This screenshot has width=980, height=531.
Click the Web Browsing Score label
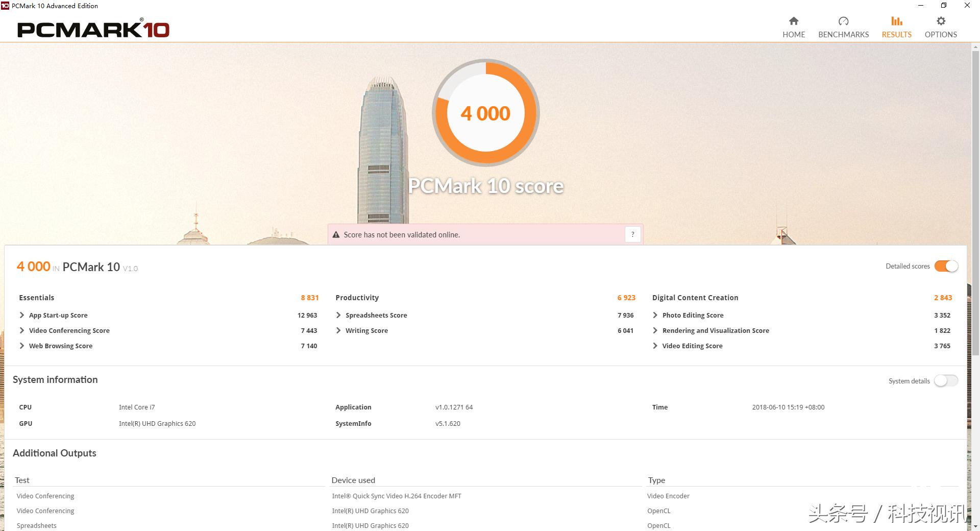coord(61,346)
